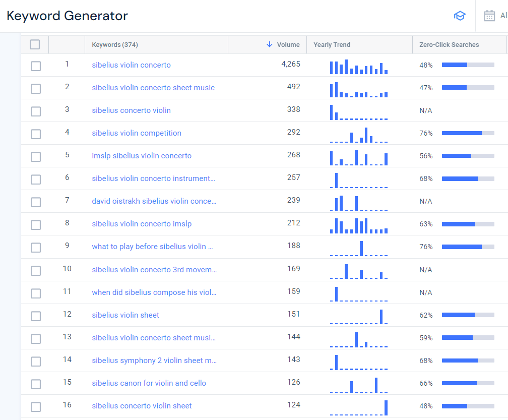Click the 'Yearly Trend' column header
This screenshot has width=508, height=420.
coord(332,44)
